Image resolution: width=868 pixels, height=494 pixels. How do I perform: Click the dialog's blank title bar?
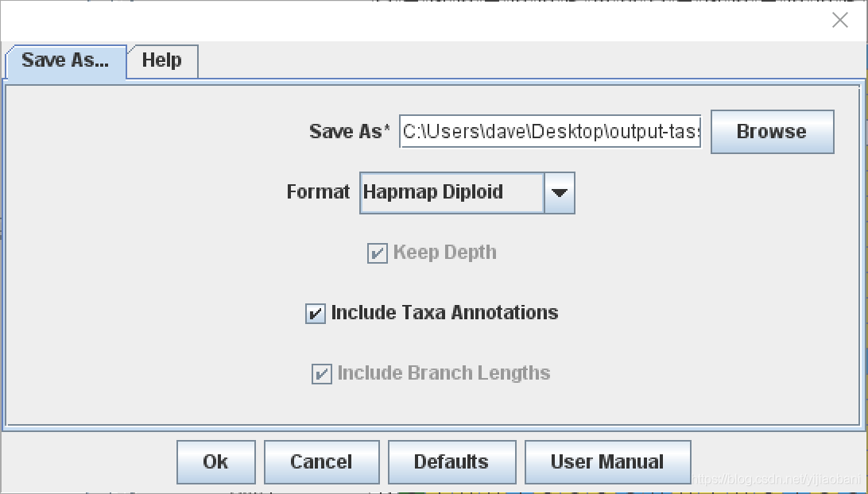pos(397,21)
